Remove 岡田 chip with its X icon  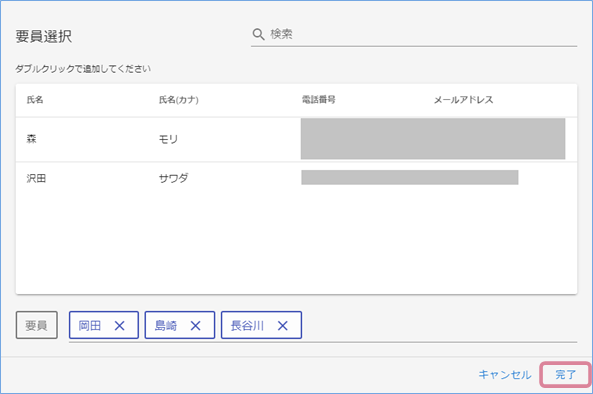(x=120, y=326)
